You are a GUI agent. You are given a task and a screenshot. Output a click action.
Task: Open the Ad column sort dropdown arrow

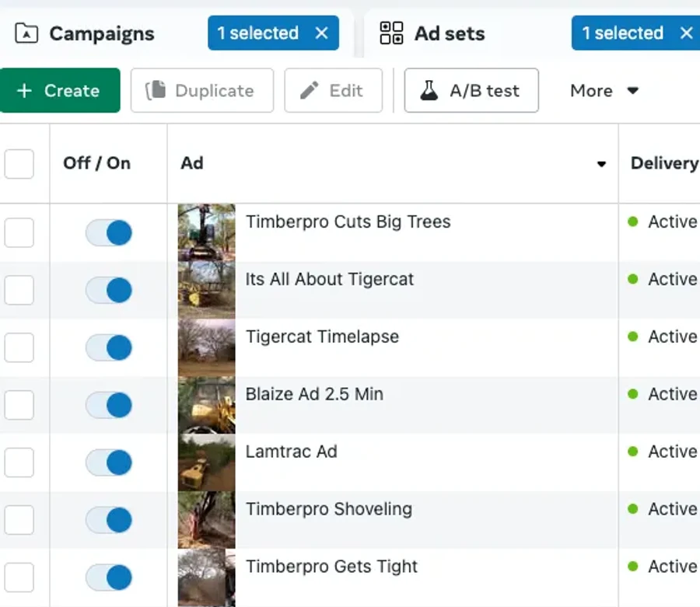601,164
